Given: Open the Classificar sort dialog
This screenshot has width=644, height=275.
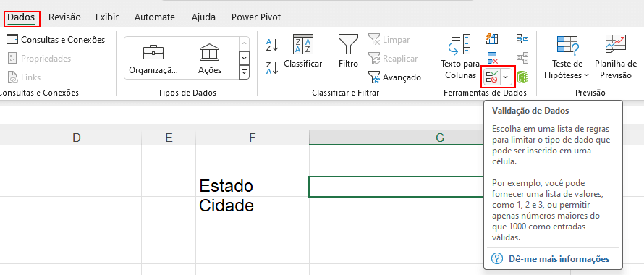Looking at the screenshot, I should click(x=303, y=51).
